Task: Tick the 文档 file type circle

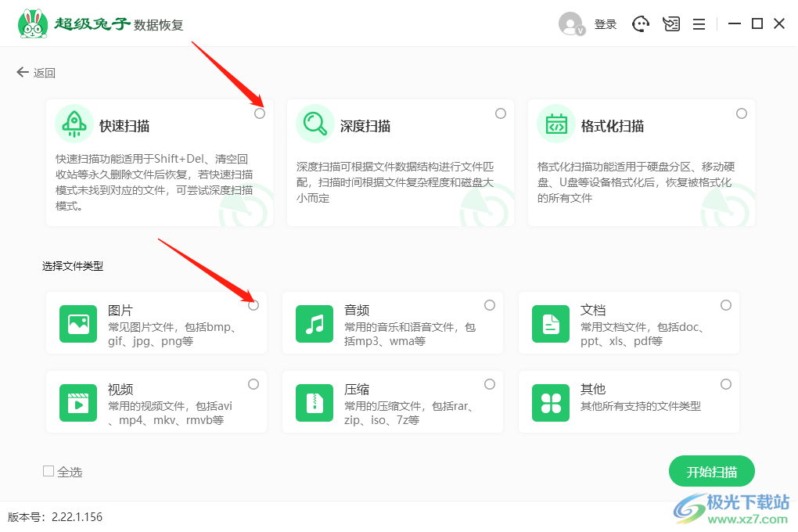Action: coord(726,305)
